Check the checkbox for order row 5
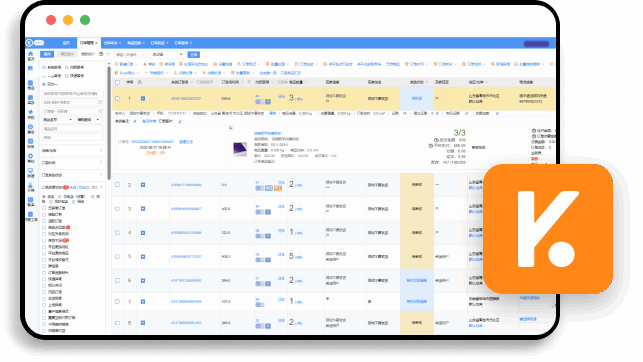This screenshot has height=362, width=643. [x=118, y=257]
